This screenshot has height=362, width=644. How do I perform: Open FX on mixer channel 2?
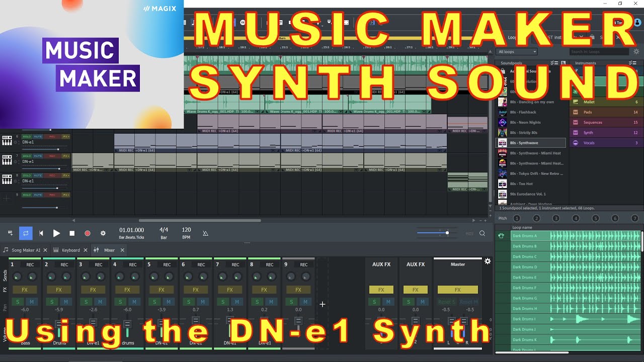tap(59, 290)
